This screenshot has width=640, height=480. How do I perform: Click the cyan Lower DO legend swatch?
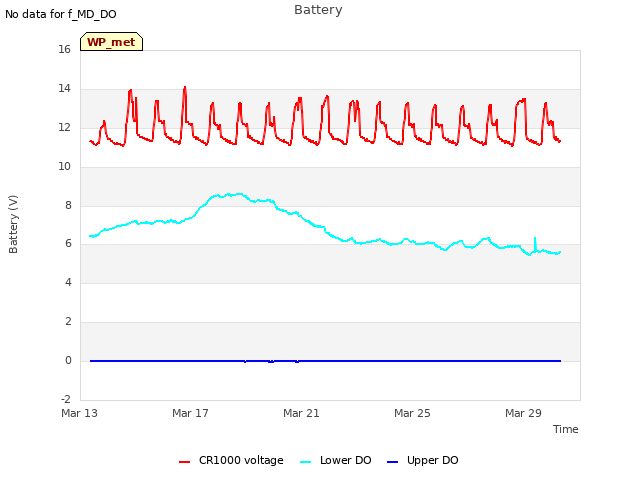305,462
